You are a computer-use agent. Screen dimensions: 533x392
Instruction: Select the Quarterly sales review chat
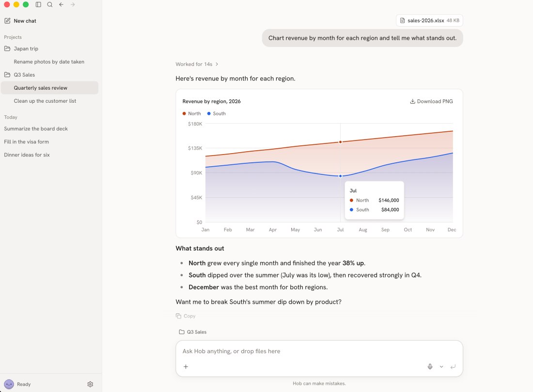click(x=49, y=88)
